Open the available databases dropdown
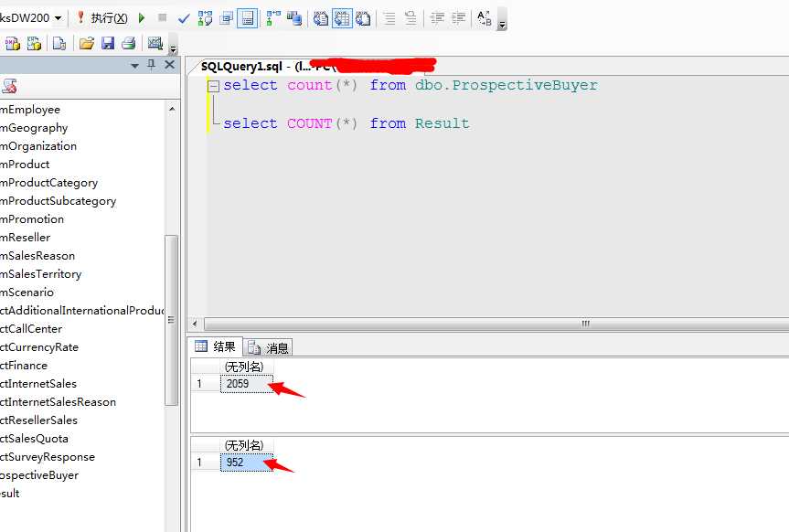 coord(58,18)
